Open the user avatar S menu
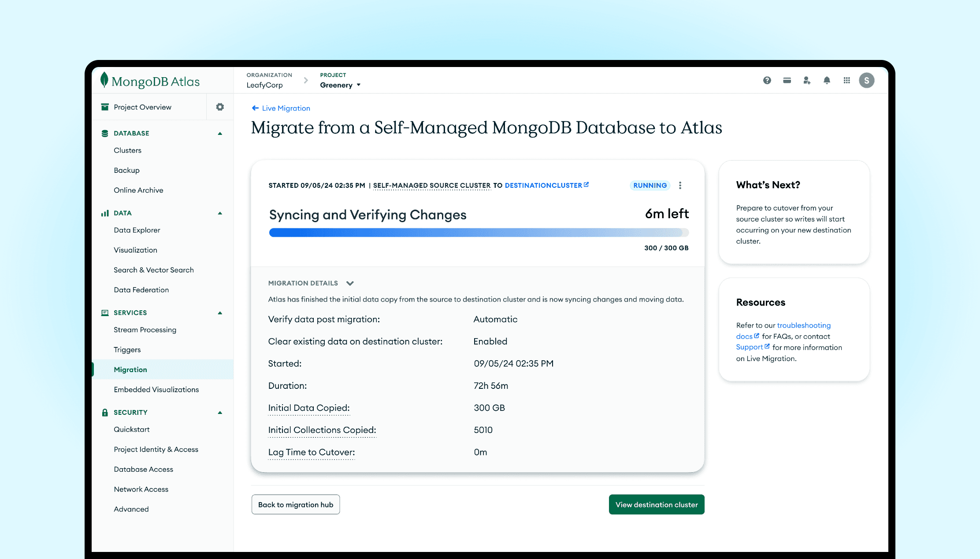The height and width of the screenshot is (559, 980). coord(866,80)
